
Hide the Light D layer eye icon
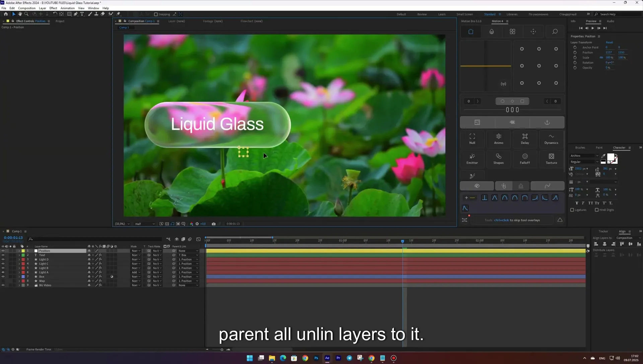[x=3, y=260]
